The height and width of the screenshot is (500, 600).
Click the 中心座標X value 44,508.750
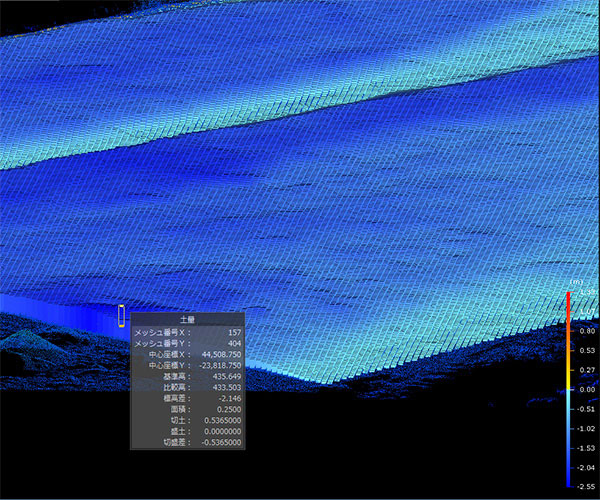(x=222, y=354)
